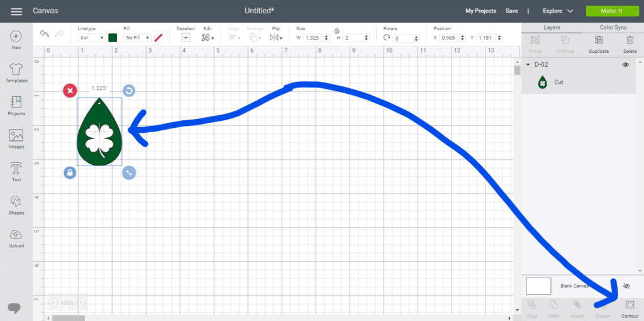Duplicate the selected layer

598,43
